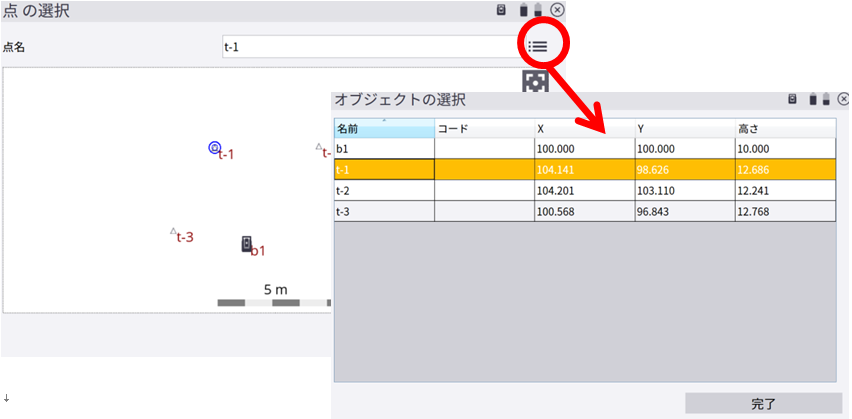Click the b1 instrument station icon on map
852x419 pixels.
(x=246, y=244)
